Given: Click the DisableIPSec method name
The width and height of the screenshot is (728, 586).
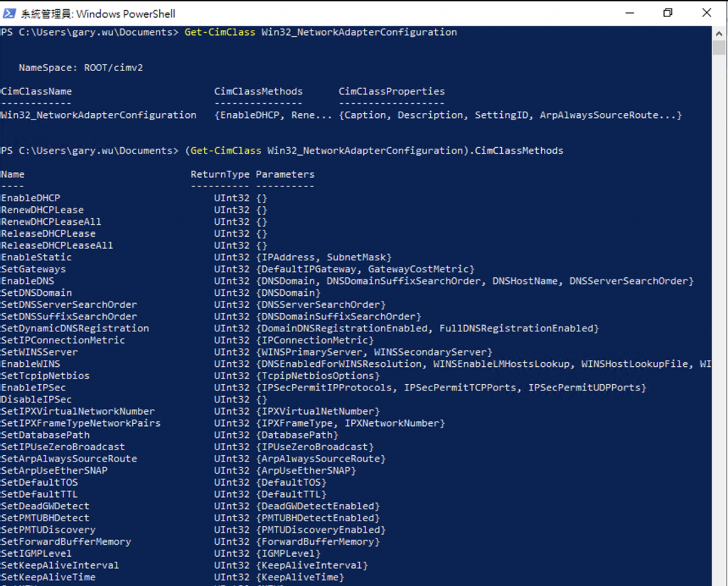Looking at the screenshot, I should (37, 400).
